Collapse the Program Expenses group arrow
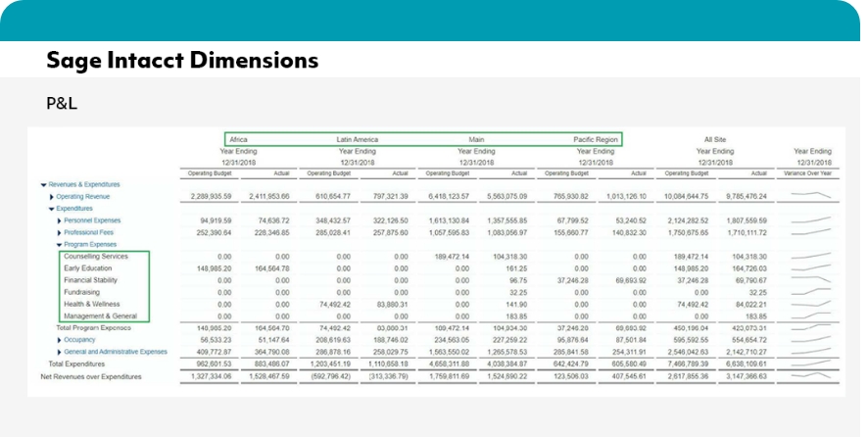868x437 pixels. pyautogui.click(x=59, y=244)
